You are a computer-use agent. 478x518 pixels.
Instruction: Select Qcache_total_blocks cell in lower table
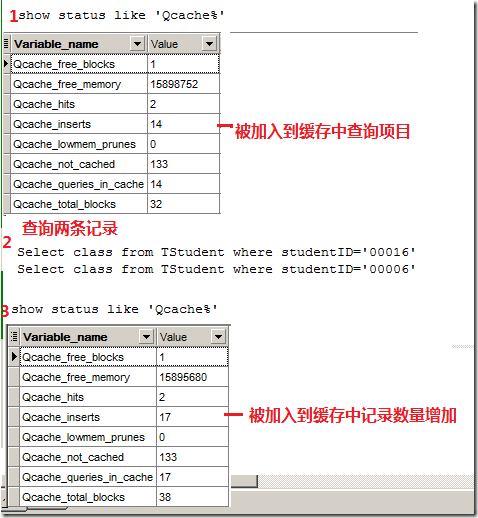point(88,497)
